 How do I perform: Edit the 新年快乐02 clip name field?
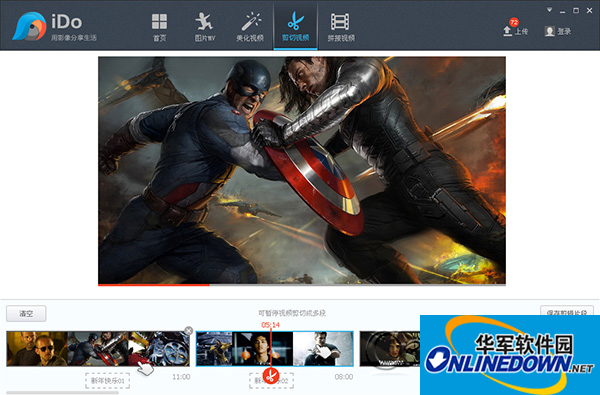[x=271, y=381]
